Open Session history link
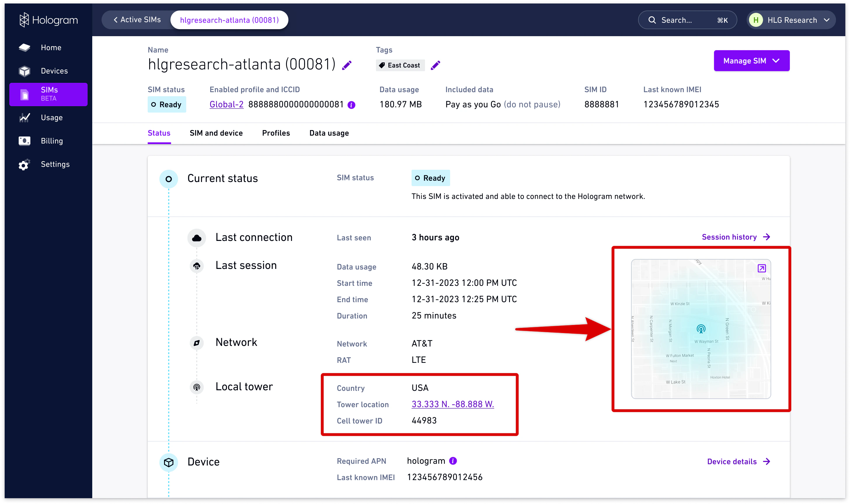Viewport: 850px width, 504px height. (x=736, y=237)
